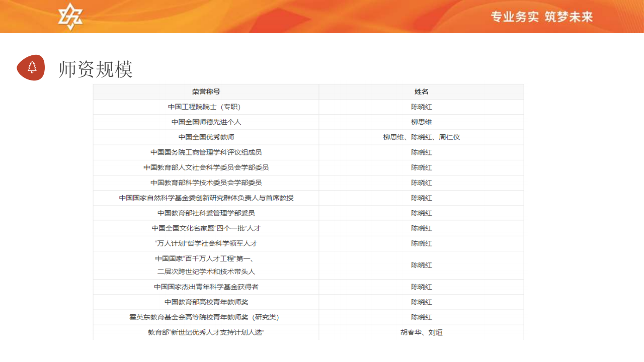Click the "万人计划"哲学社会科学领军人才 cell

[206, 243]
